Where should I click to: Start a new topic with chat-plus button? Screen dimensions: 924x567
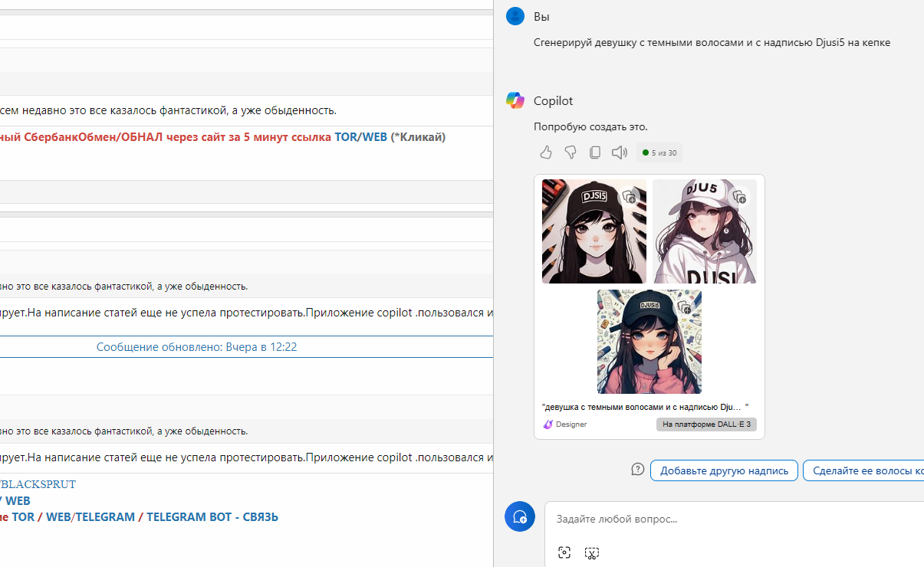point(519,517)
